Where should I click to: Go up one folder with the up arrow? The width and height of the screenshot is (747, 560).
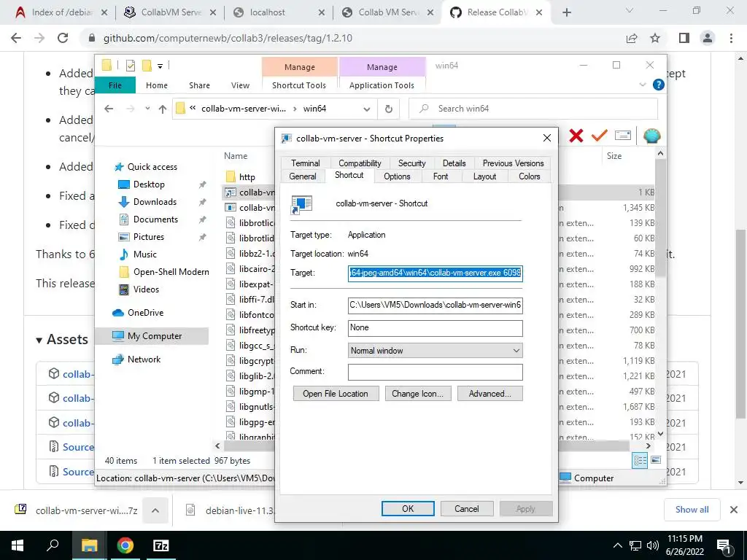coord(163,109)
